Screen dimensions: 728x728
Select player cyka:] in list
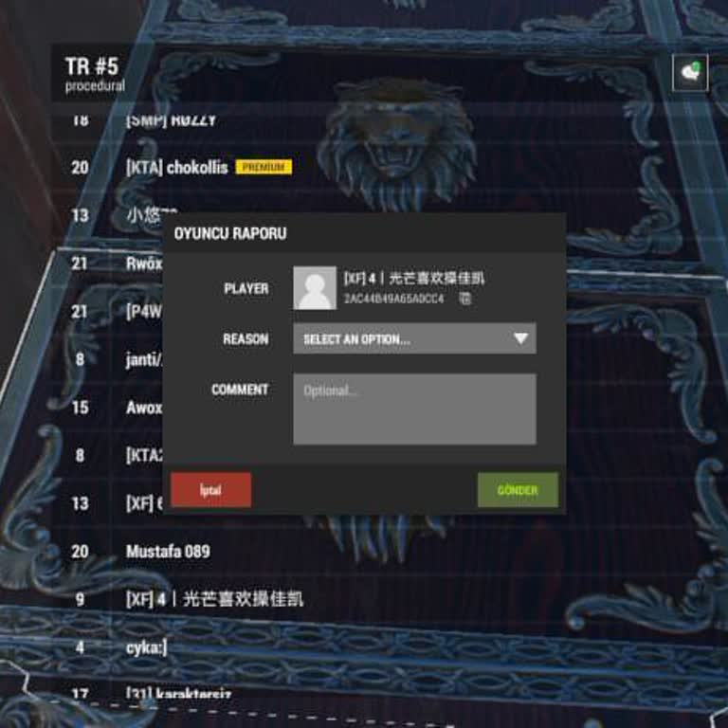(146, 647)
